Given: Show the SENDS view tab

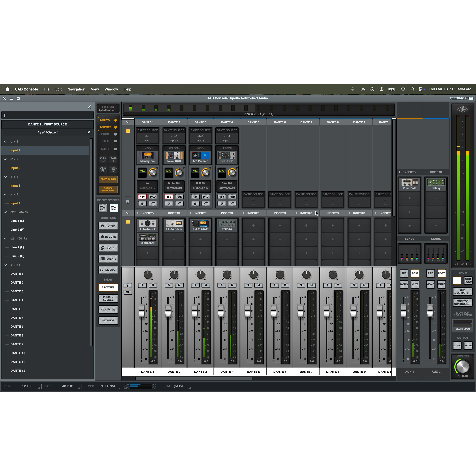Looking at the screenshot, I should point(108,134).
